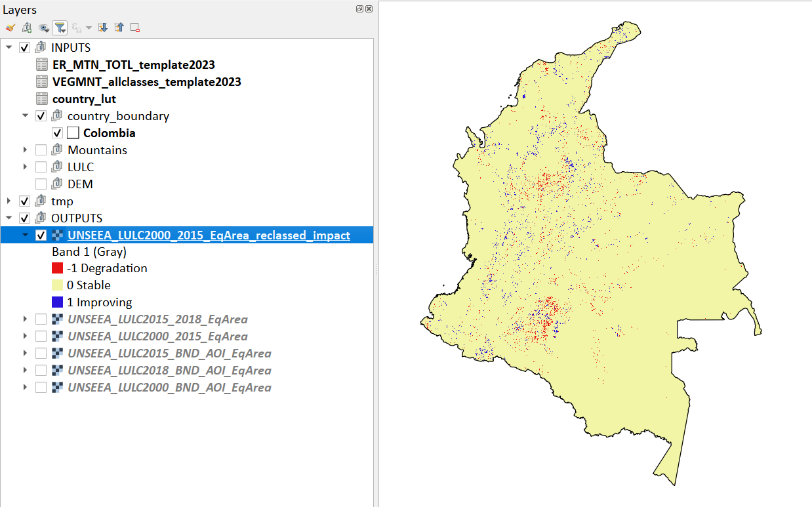The image size is (812, 507).
Task: Open the Layer Styling panel brush icon
Action: click(x=10, y=28)
